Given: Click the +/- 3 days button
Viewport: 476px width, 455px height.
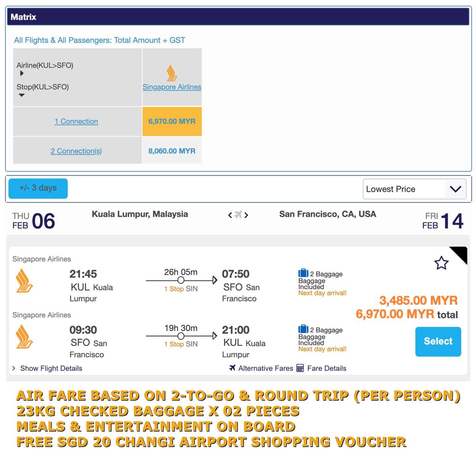Looking at the screenshot, I should [38, 188].
